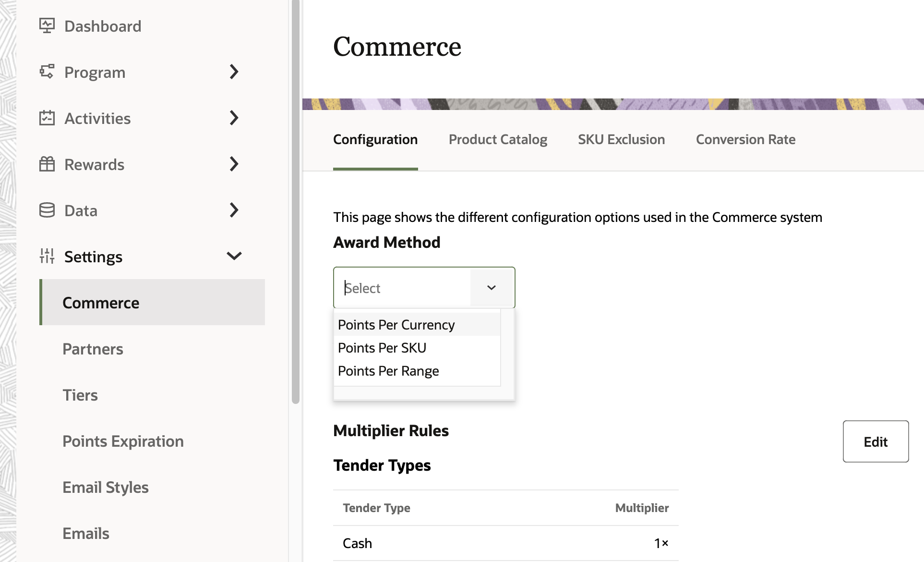
Task: Open the SKU Exclusion tab
Action: tap(621, 139)
